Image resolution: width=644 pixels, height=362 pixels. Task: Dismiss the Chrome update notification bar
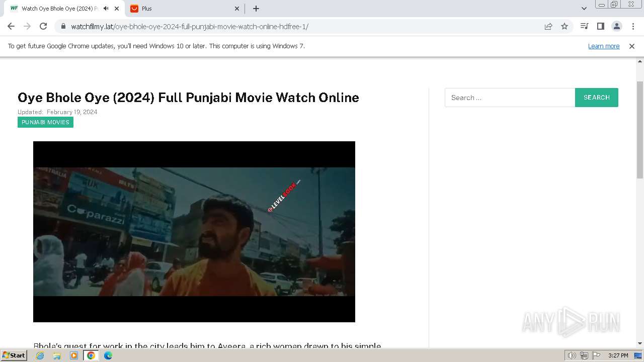[x=632, y=46]
